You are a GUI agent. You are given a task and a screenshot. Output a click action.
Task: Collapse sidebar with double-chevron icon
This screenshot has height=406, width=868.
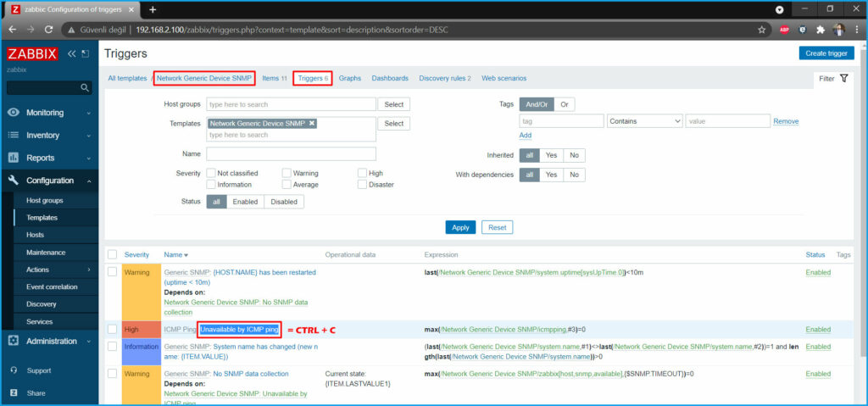(x=72, y=53)
